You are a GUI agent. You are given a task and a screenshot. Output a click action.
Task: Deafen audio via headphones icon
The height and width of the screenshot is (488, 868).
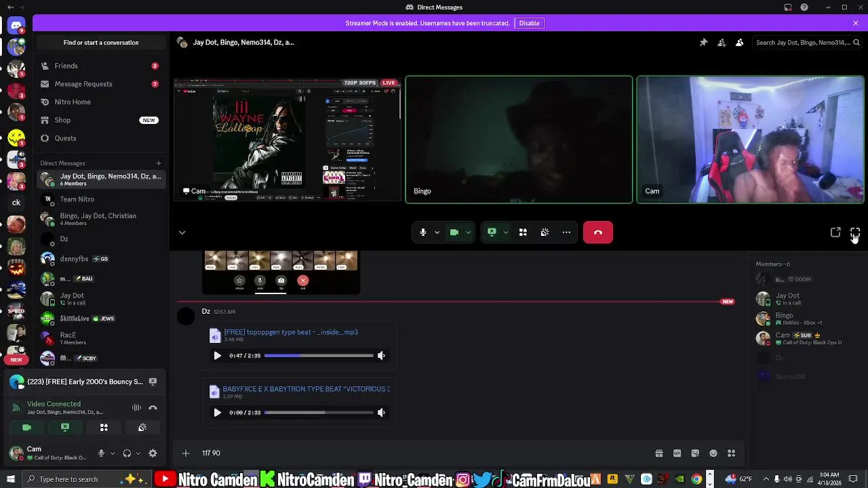coord(127,453)
